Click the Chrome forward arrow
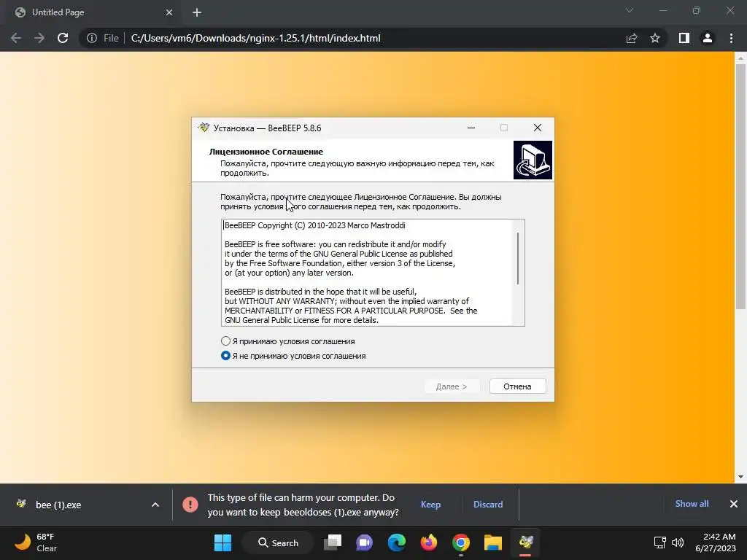Viewport: 747px width, 560px height. click(39, 38)
